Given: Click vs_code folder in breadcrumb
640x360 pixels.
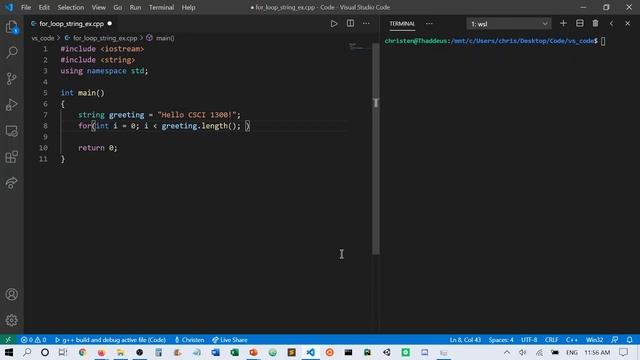Looking at the screenshot, I should point(43,38).
